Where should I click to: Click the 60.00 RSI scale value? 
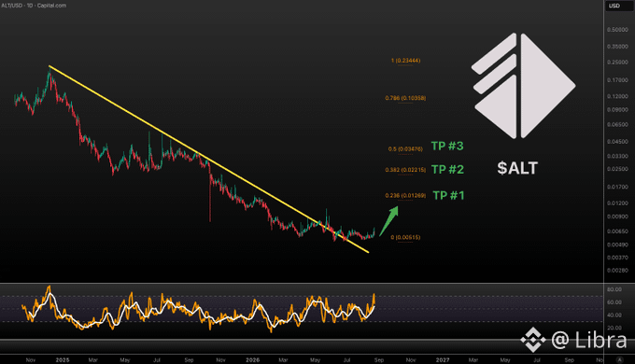[x=614, y=302]
